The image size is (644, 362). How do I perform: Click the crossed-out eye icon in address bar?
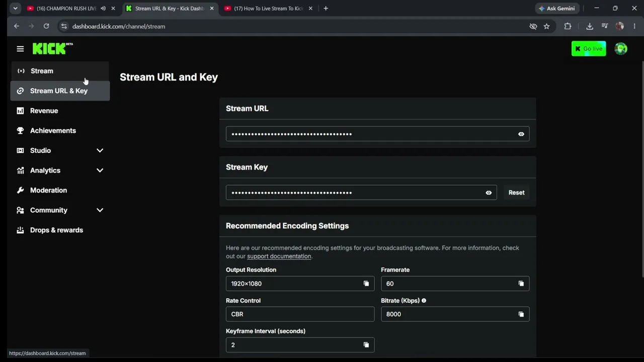[533, 26]
